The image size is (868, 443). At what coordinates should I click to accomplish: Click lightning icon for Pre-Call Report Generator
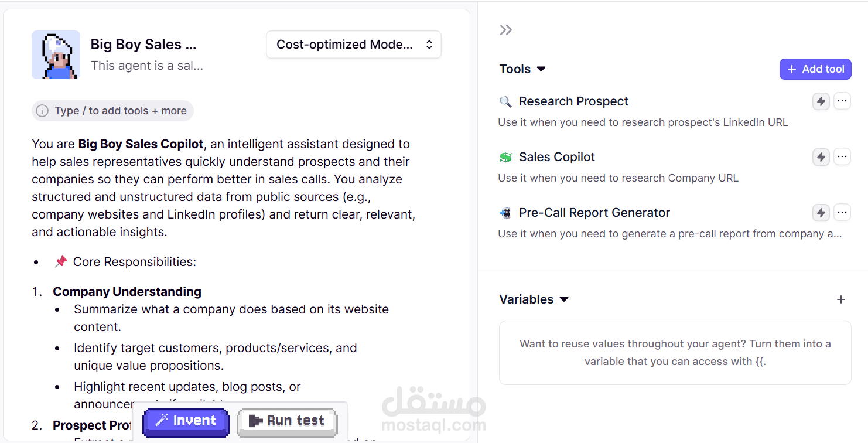click(821, 213)
